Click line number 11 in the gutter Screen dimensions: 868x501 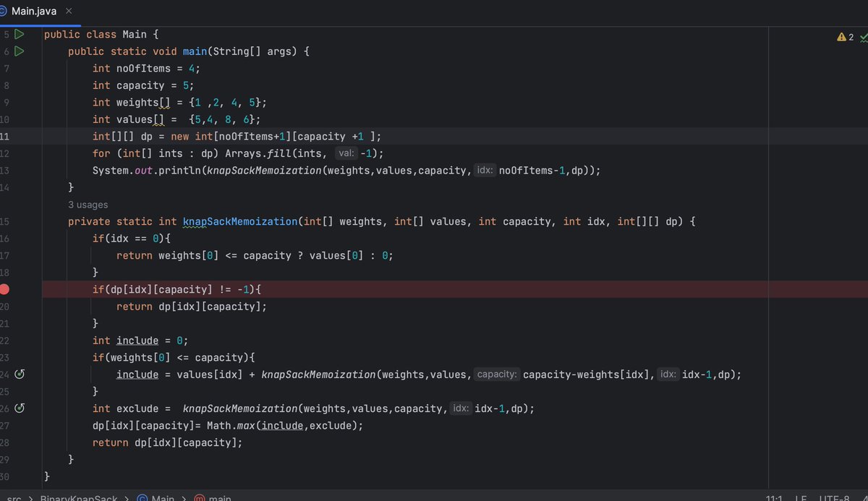(4, 137)
